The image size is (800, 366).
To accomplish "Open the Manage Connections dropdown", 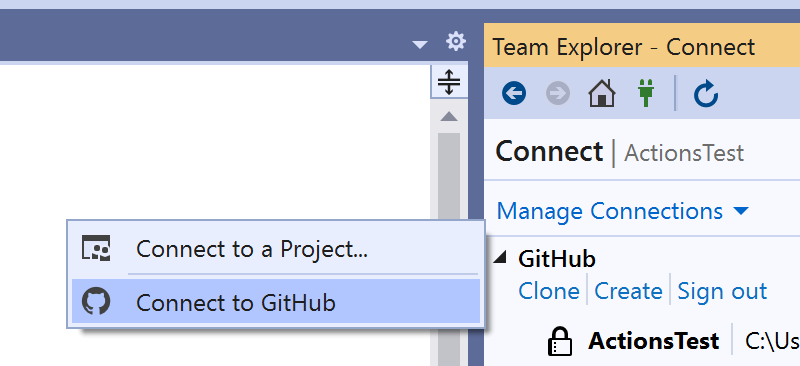I will (622, 211).
